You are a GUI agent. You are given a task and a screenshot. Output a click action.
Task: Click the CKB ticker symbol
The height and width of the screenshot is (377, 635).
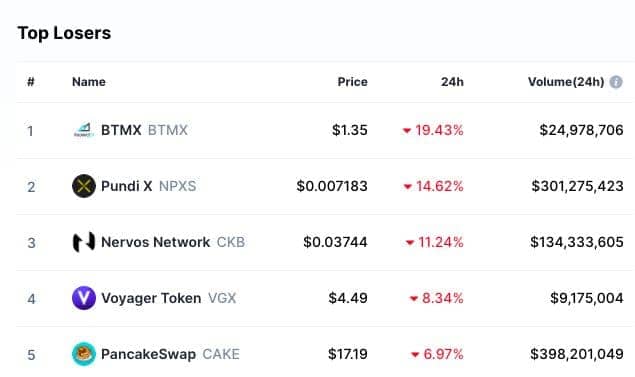click(231, 242)
